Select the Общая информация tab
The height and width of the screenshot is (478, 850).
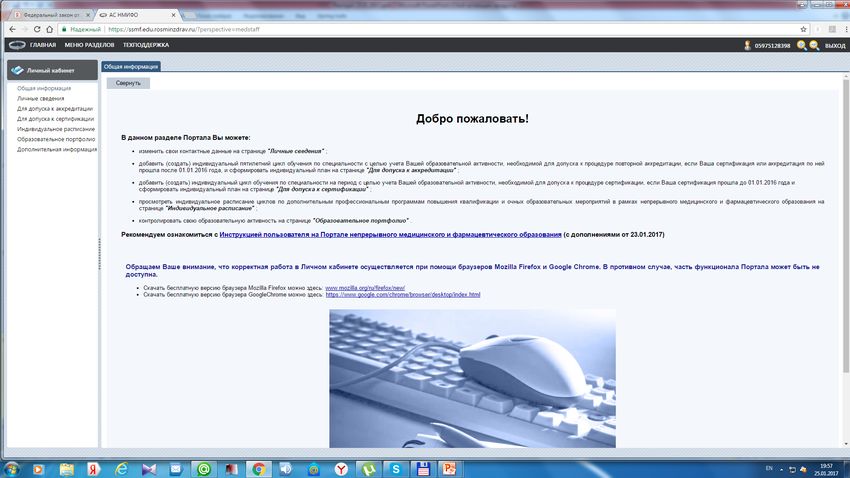[131, 67]
